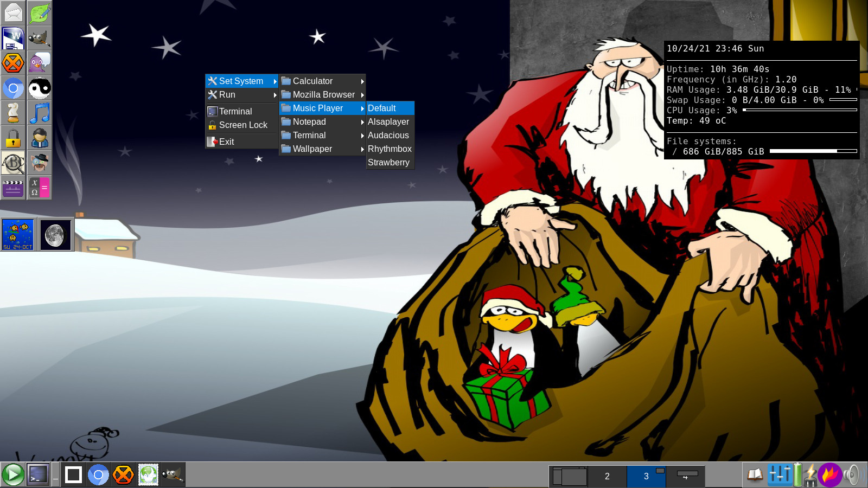Open the chess knight game icon
Image resolution: width=868 pixels, height=488 pixels.
(x=13, y=113)
